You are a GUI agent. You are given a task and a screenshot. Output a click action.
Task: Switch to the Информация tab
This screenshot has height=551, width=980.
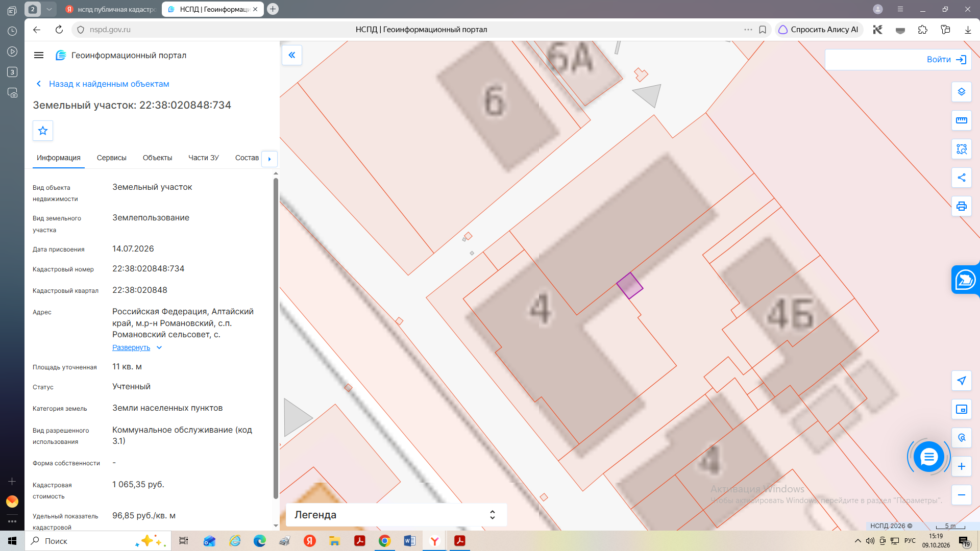(x=59, y=158)
